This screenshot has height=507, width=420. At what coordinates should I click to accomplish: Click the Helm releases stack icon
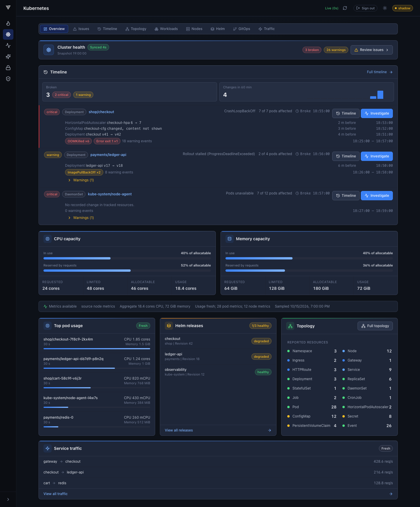(169, 326)
